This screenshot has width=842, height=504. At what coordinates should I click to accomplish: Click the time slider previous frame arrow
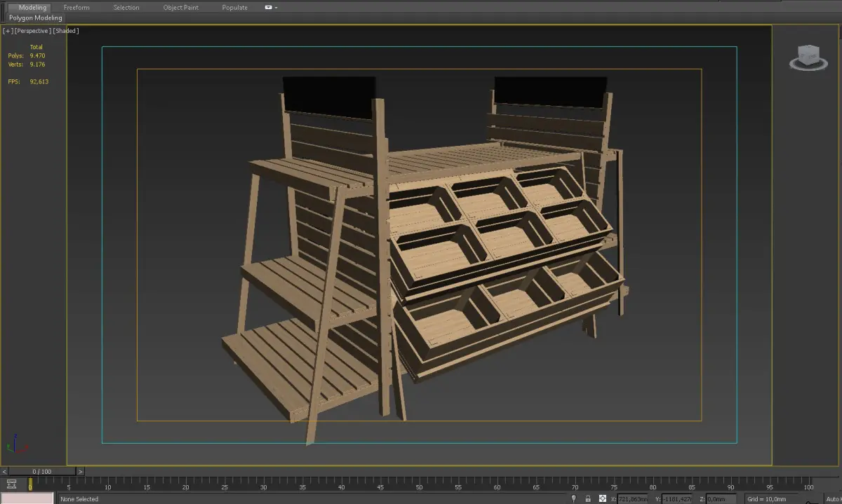click(x=4, y=472)
